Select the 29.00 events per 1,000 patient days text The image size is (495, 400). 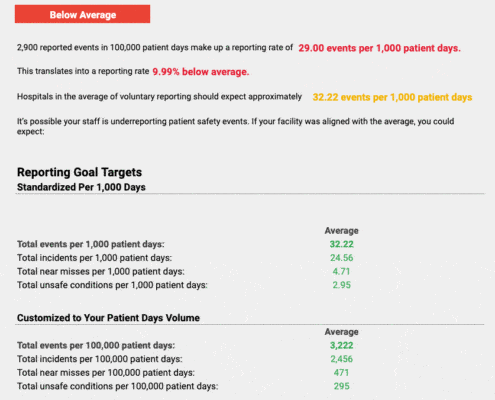[x=379, y=48]
